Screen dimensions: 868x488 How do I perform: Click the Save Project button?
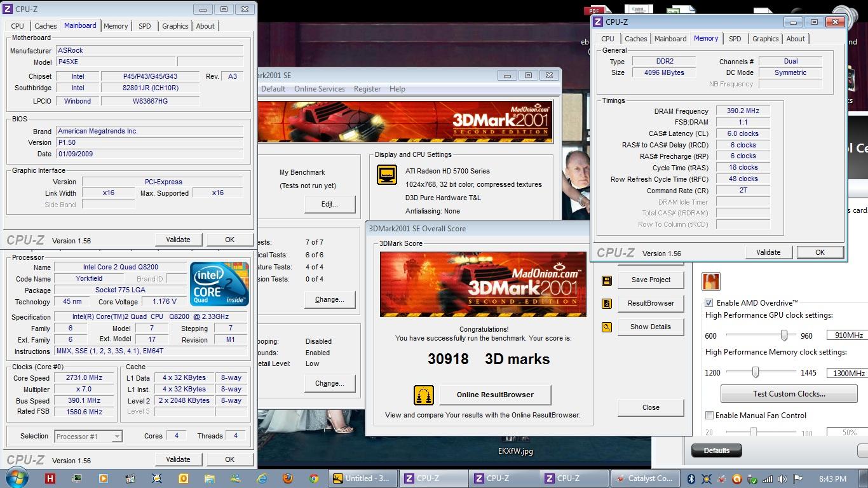[651, 280]
